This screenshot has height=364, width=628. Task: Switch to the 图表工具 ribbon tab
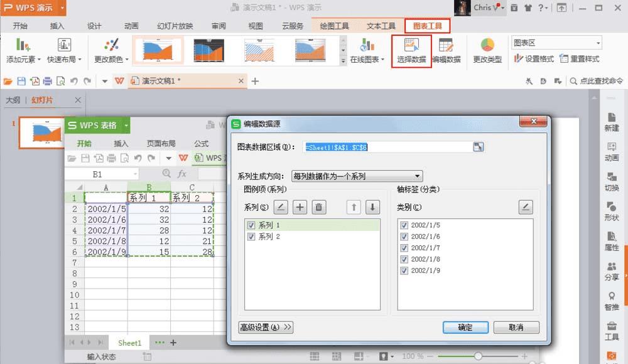[x=427, y=26]
